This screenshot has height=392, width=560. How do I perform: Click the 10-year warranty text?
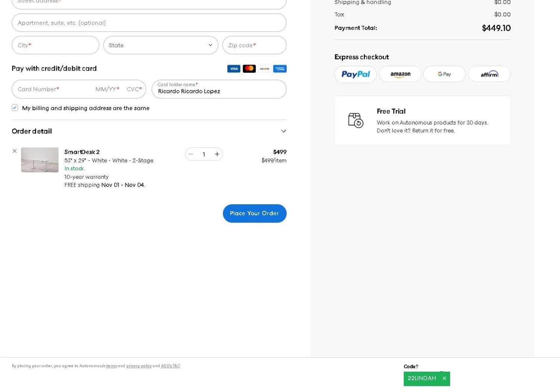(x=86, y=177)
